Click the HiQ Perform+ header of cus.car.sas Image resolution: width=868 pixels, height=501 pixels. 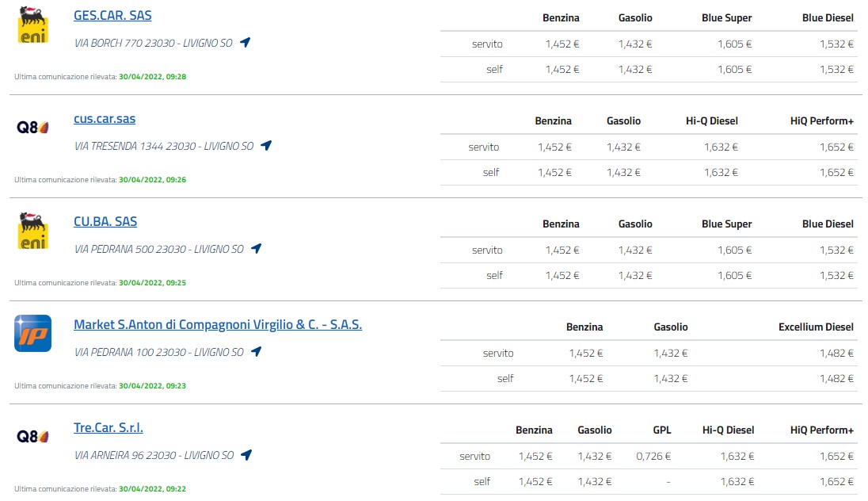[x=822, y=120]
